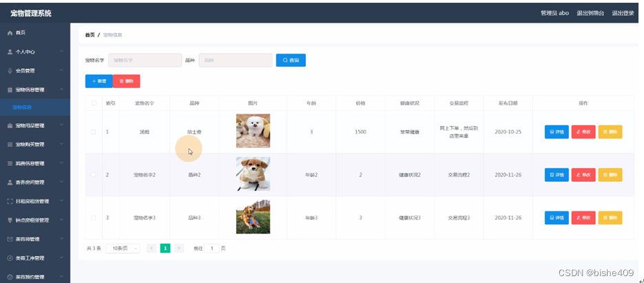Open the corgi puppy thumbnail in row 2

(x=253, y=174)
